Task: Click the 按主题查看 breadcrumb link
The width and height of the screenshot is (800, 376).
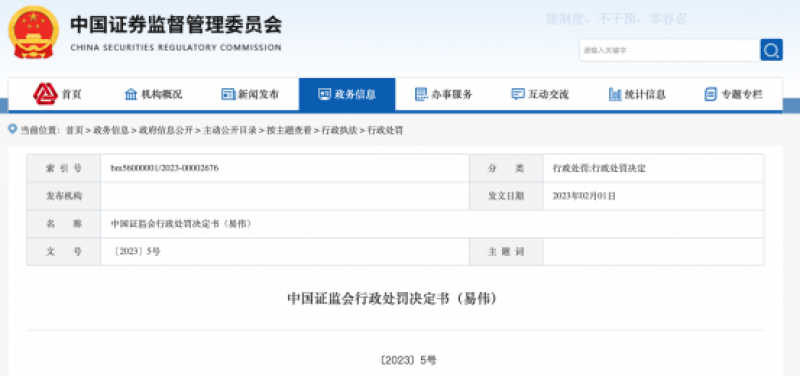Action: (289, 131)
